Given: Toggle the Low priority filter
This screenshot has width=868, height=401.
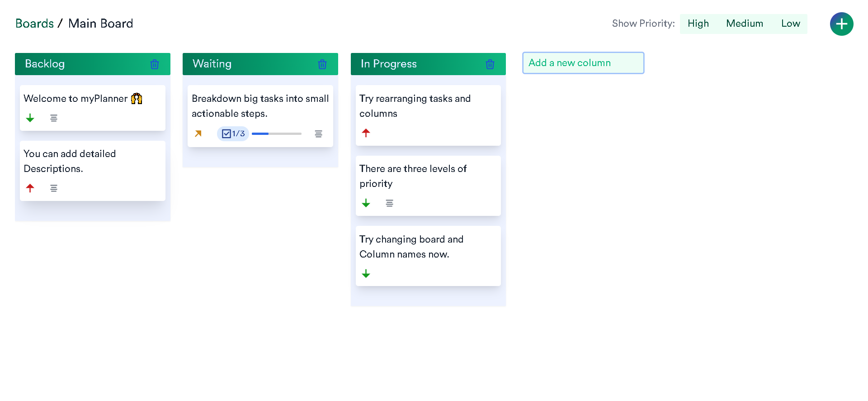Looking at the screenshot, I should 790,24.
